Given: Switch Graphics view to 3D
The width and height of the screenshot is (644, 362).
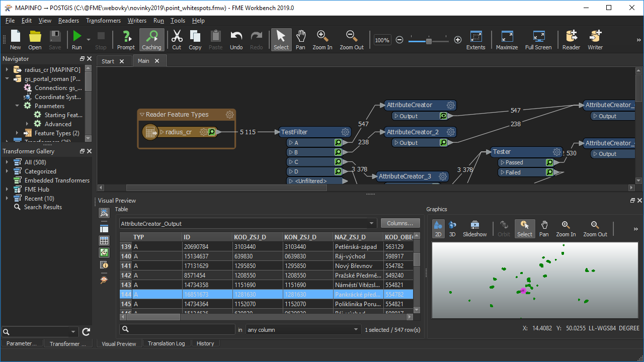Looking at the screenshot, I should pyautogui.click(x=452, y=228).
